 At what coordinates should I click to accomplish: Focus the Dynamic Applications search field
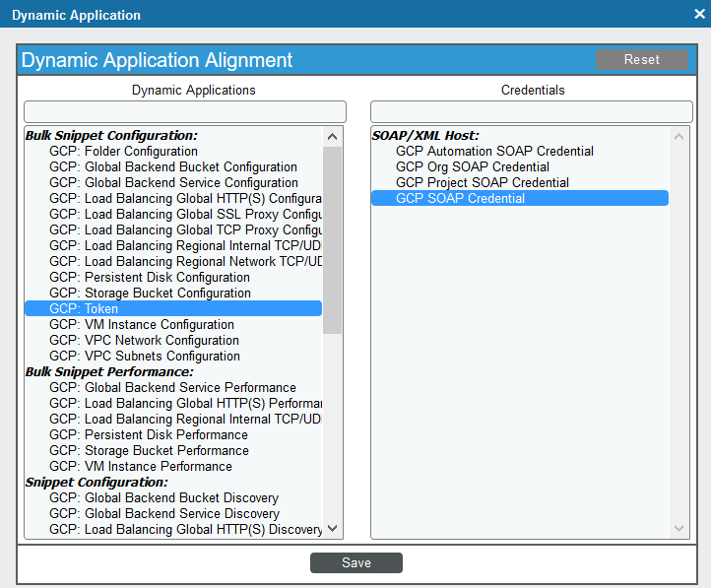click(x=185, y=111)
